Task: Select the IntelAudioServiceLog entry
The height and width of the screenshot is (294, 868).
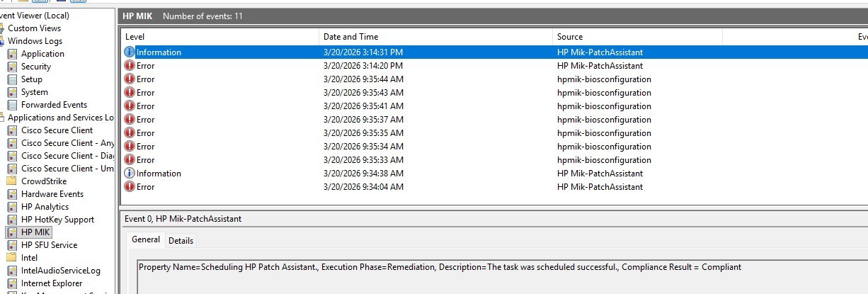Action: pos(60,271)
